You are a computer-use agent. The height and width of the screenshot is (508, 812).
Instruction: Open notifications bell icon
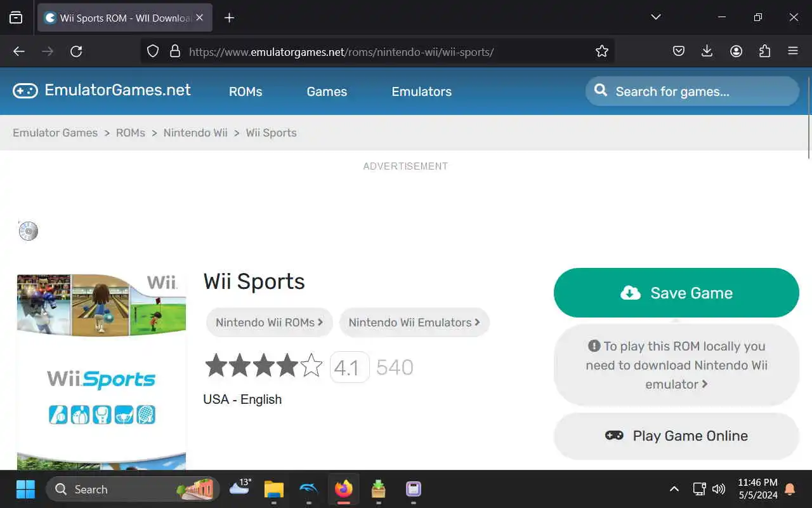790,489
